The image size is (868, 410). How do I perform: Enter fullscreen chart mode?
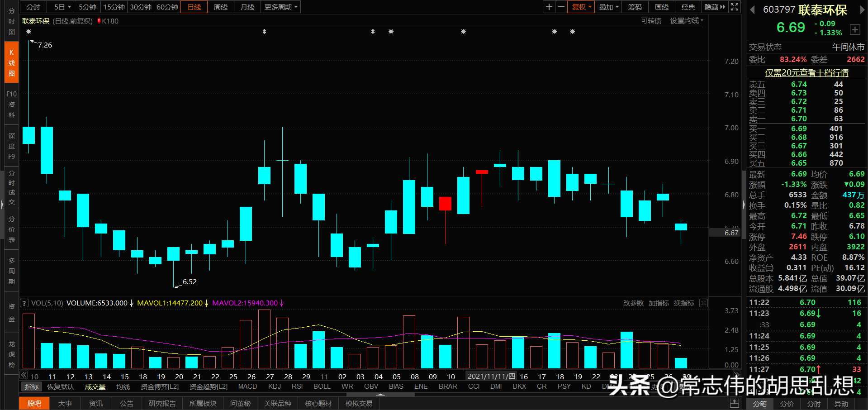[734, 7]
